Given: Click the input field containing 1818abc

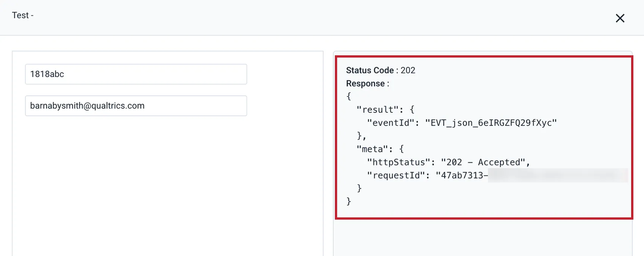Looking at the screenshot, I should pos(136,74).
